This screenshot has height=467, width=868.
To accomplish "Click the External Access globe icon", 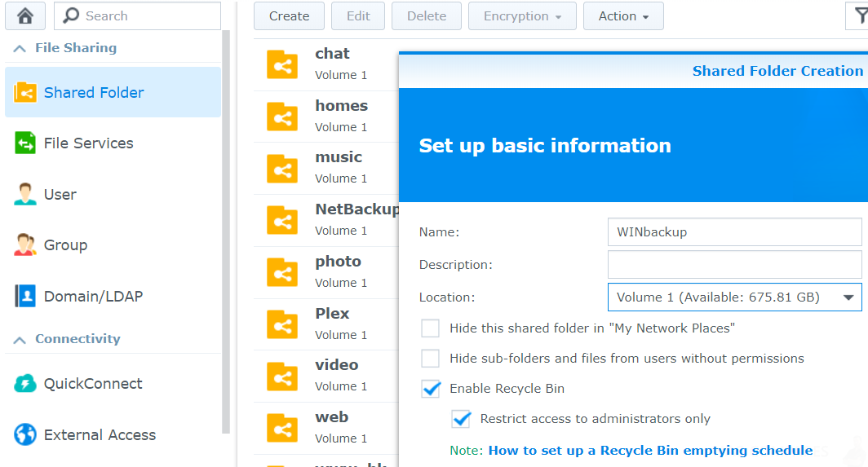I will pyautogui.click(x=25, y=435).
